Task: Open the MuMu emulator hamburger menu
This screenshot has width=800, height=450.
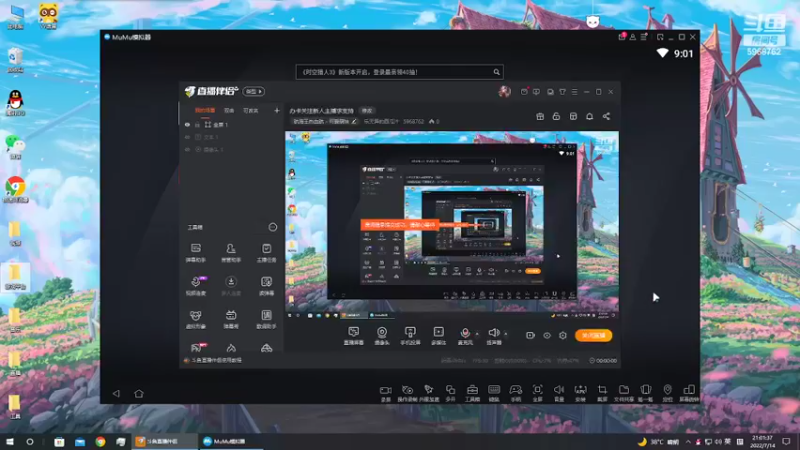Action: [644, 37]
